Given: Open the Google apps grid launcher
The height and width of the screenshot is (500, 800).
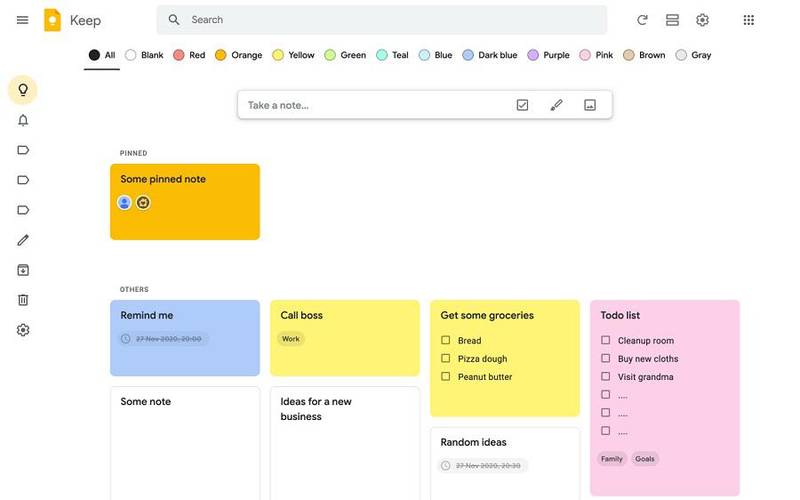Looking at the screenshot, I should click(748, 20).
